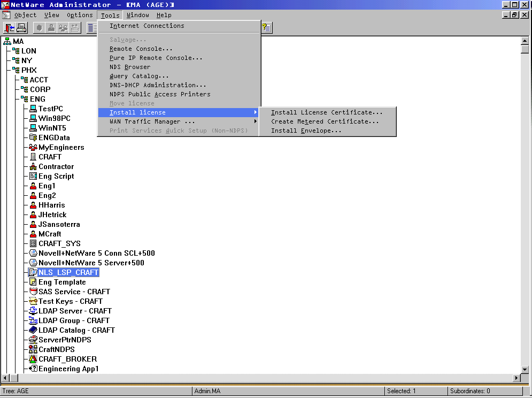
Task: Select the HHarris user in tree
Action: click(51, 205)
